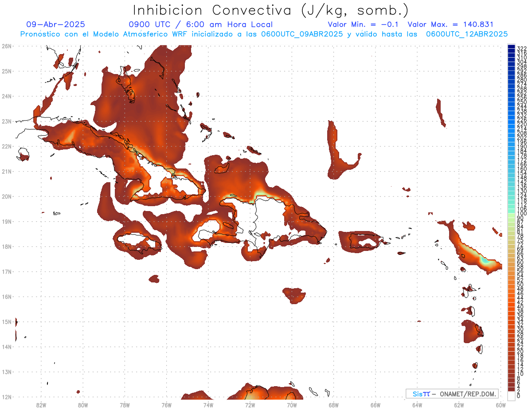Screen dimensions: 532x411
Task: Click the longitude label '72W'
Action: (250, 405)
